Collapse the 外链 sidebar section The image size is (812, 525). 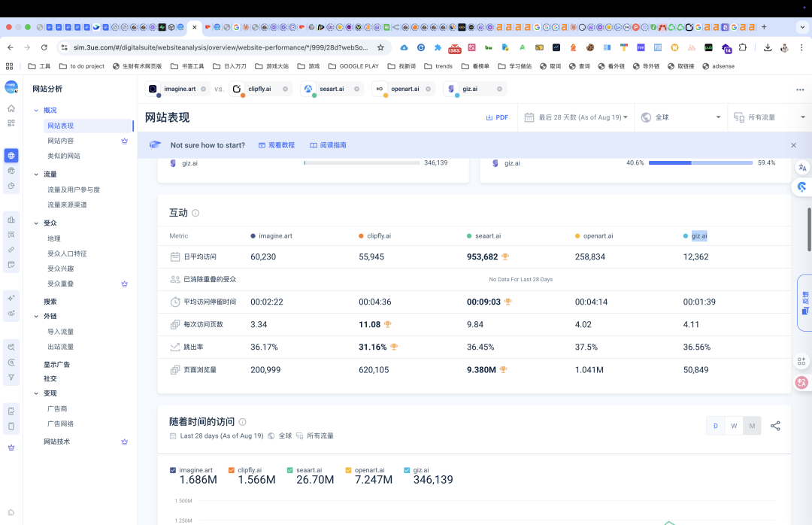click(x=36, y=316)
